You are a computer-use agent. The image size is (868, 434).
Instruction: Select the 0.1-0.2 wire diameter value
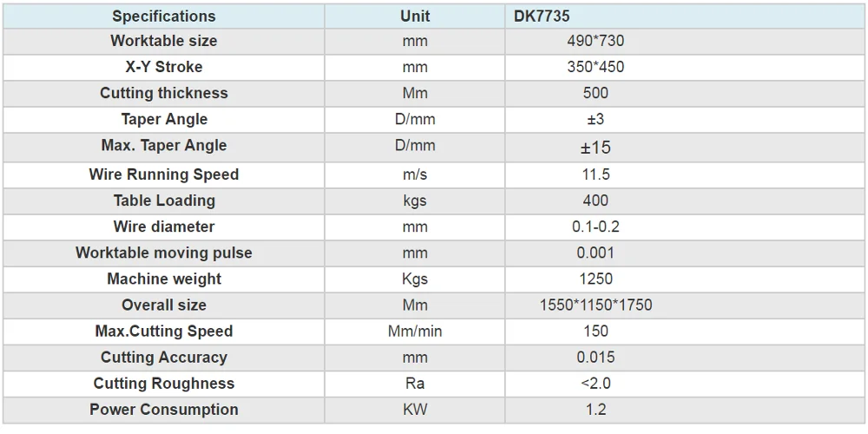(595, 227)
